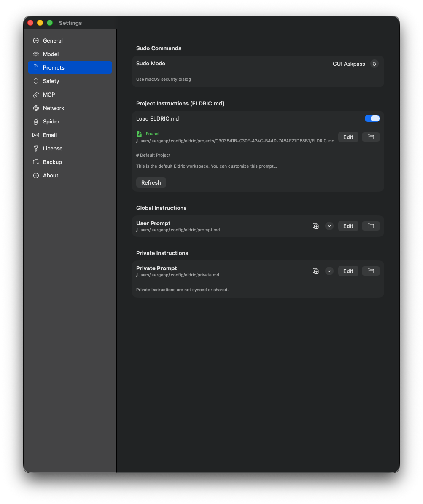Open the Sudo Mode selector showing GUI Askpass
The height and width of the screenshot is (504, 423).
pos(354,64)
